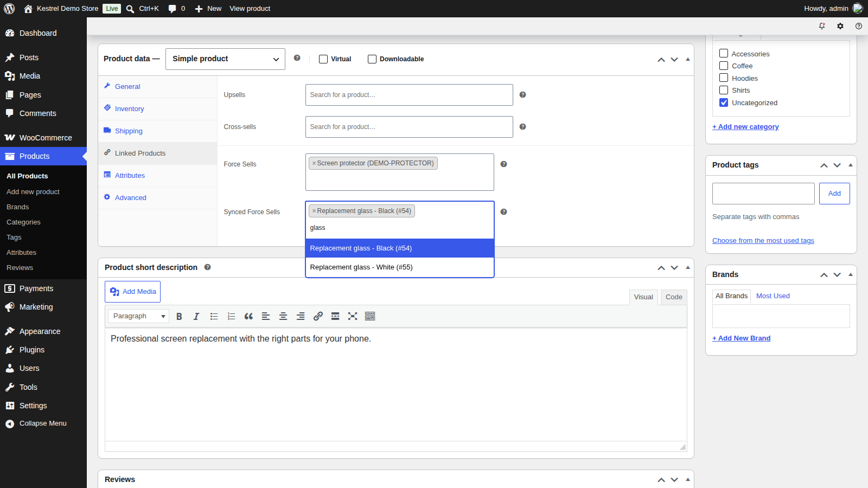Open help for Synced Force Sells field
Viewport: 868px width, 488px height.
pyautogui.click(x=503, y=211)
